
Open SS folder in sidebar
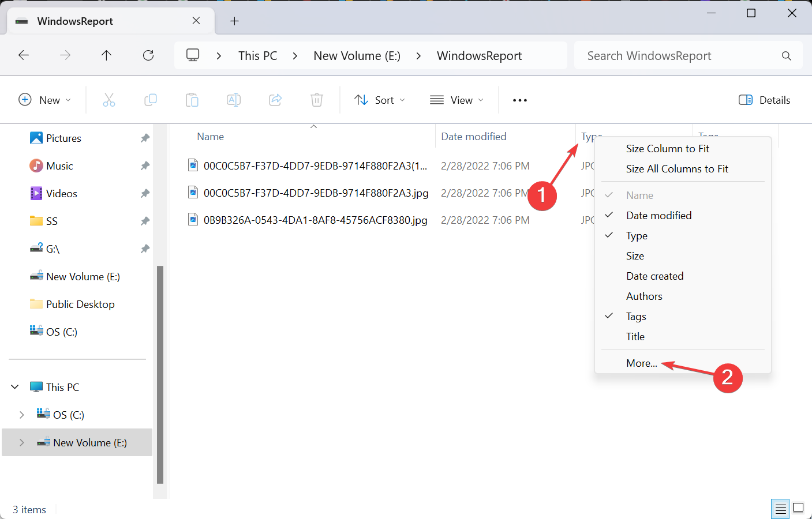[x=44, y=221]
